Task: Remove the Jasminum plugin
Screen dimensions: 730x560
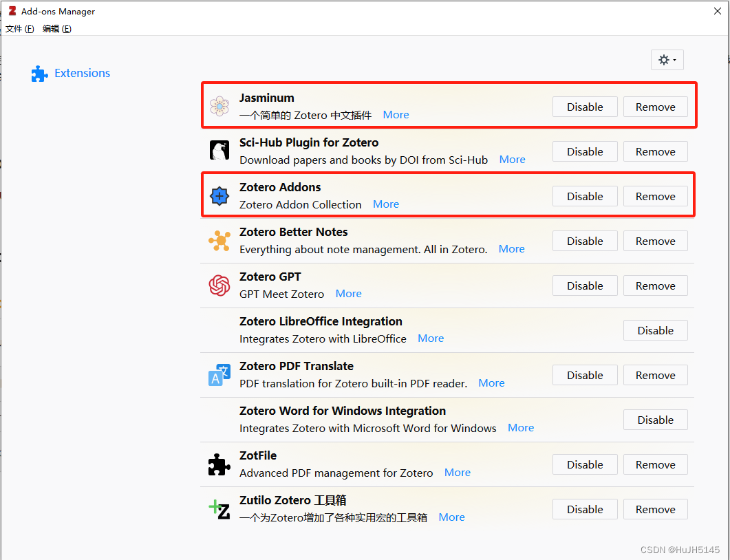Action: coord(656,107)
